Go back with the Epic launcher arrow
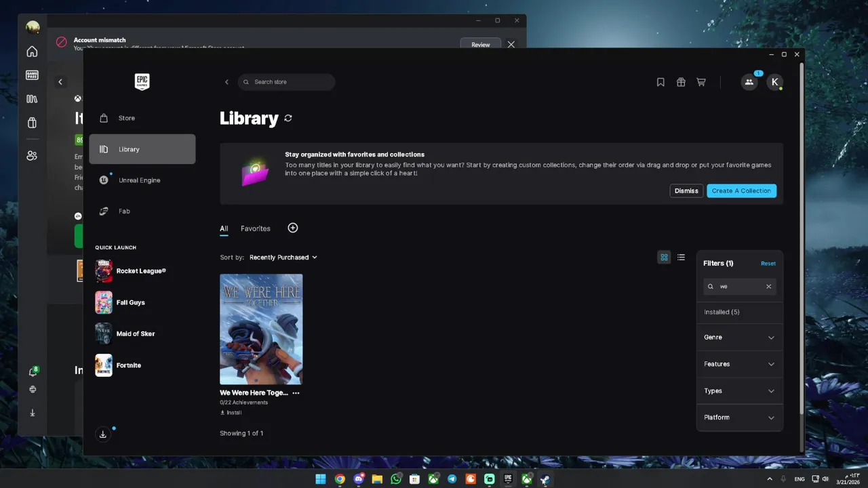This screenshot has width=868, height=488. pyautogui.click(x=226, y=82)
